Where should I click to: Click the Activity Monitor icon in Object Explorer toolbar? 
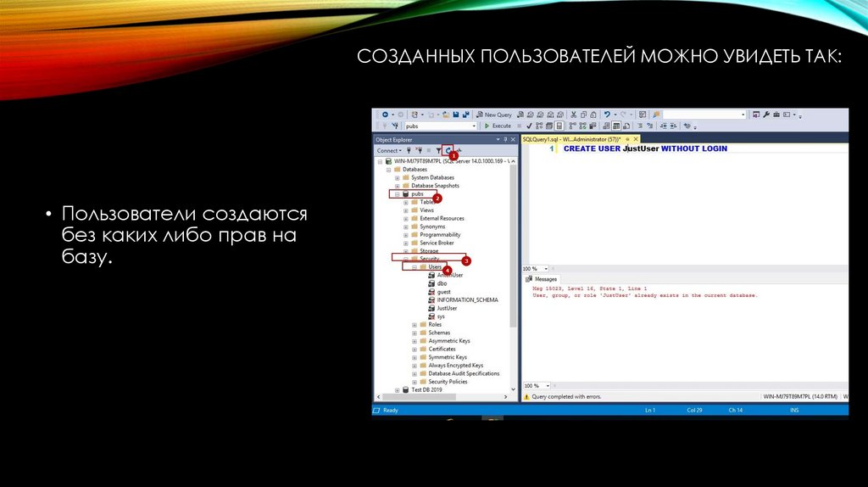[x=459, y=150]
